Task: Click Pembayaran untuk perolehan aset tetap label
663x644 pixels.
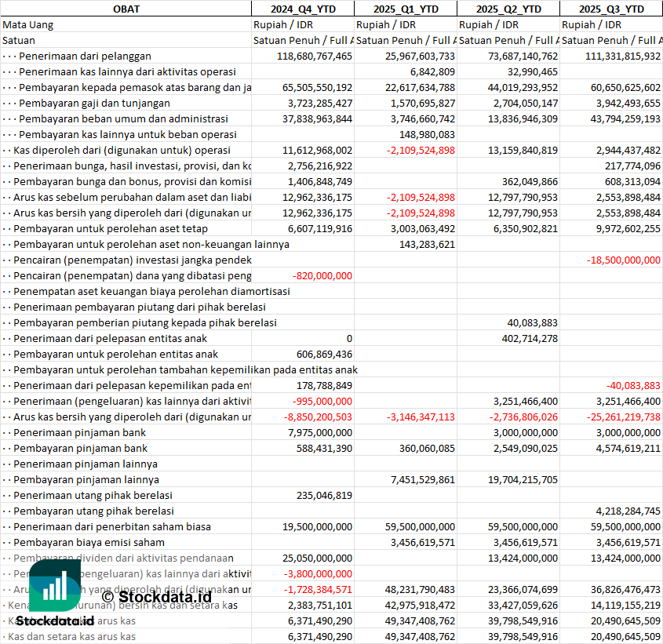Action: (x=111, y=228)
